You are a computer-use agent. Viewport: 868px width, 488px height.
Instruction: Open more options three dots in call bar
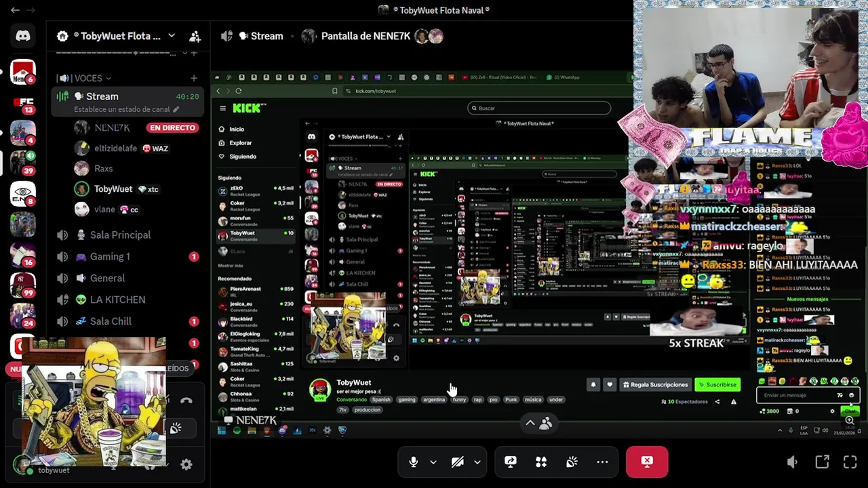pyautogui.click(x=602, y=462)
